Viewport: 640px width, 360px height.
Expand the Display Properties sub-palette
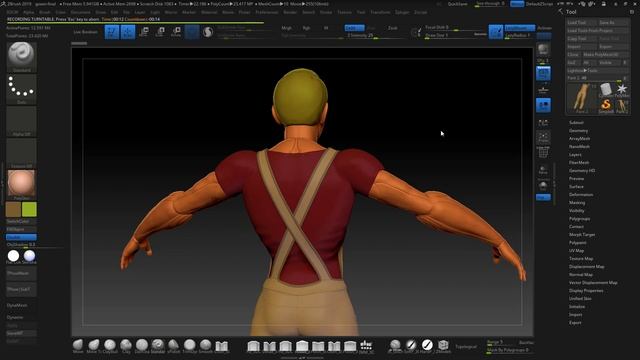(x=586, y=291)
